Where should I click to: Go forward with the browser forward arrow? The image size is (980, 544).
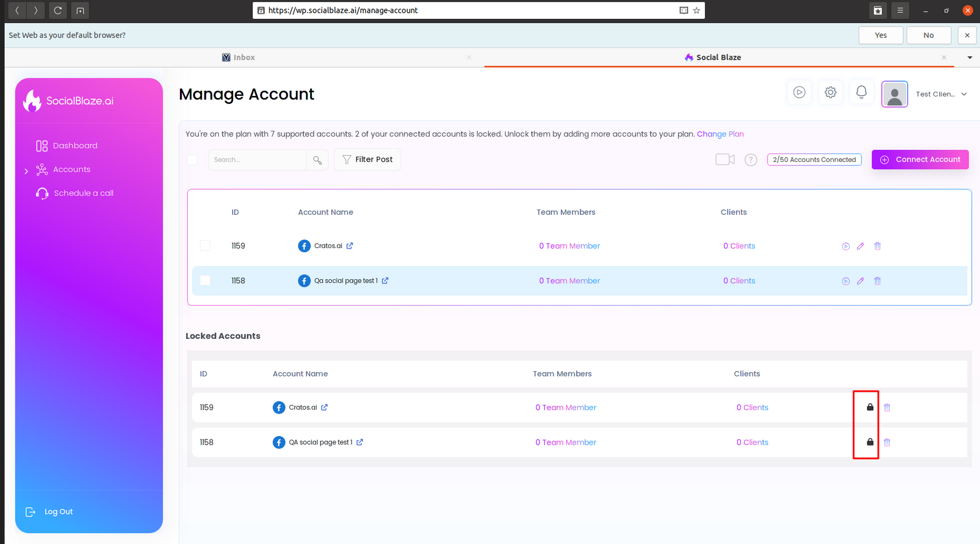(36, 10)
